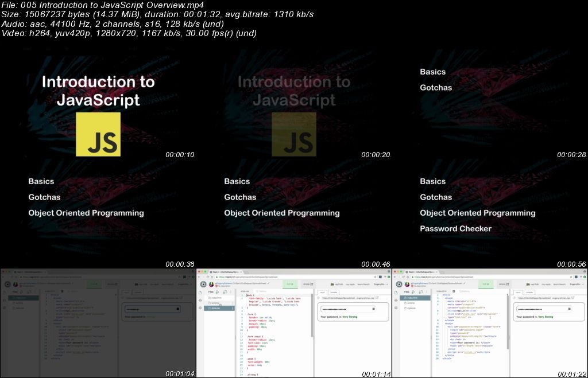Click the dimmed 00:01:04 video thumbnail
588x378 pixels.
(98, 323)
